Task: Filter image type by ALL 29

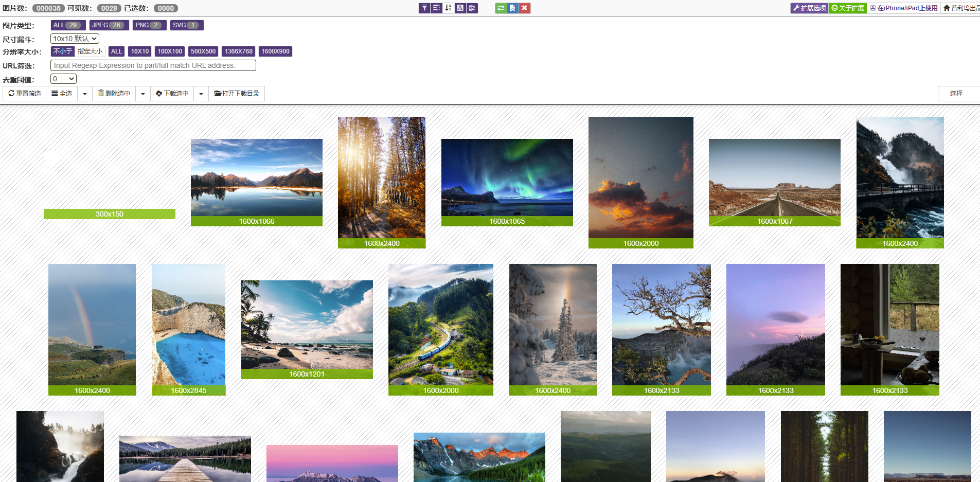Action: [x=68, y=25]
